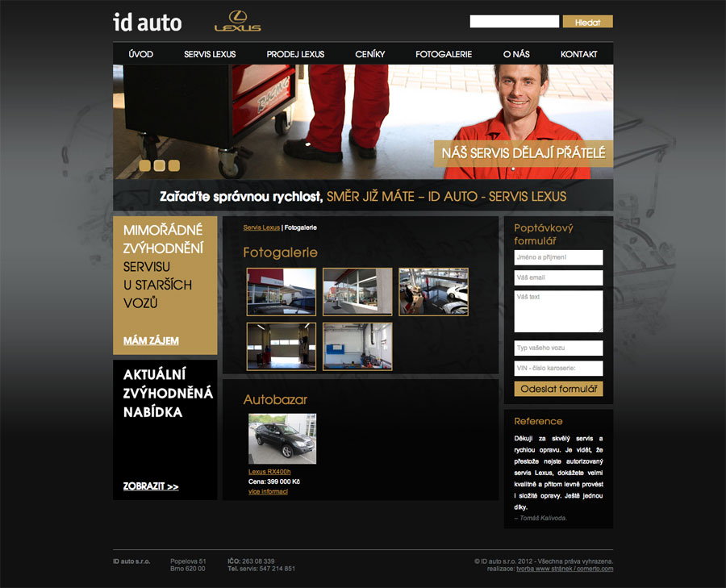726x588 pixels.
Task: Click the Odeslat formulář button
Action: [558, 389]
